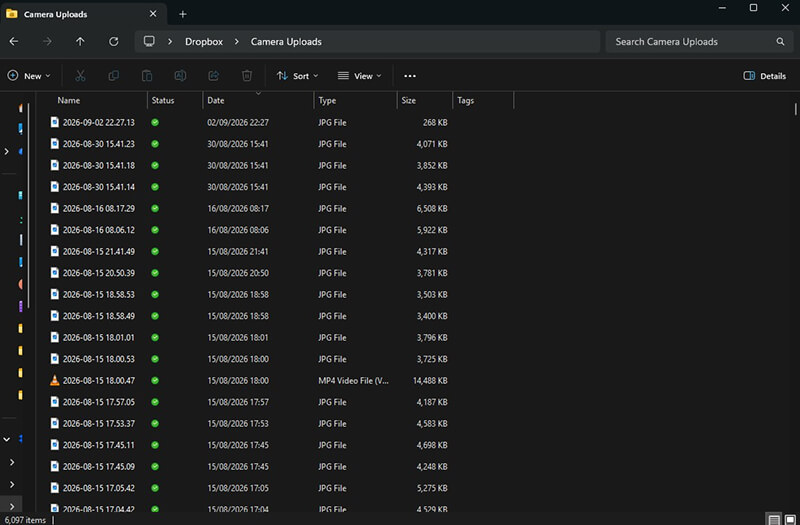Screen dimensions: 800x525
Task: Click sync status icon for 2026-08-30 15.41.23
Action: (155, 144)
